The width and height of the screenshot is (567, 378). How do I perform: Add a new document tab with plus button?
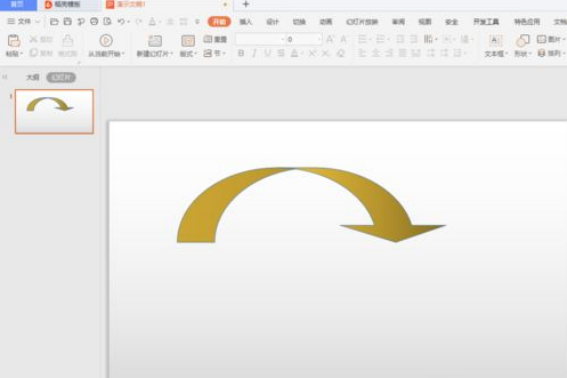pyautogui.click(x=246, y=4)
